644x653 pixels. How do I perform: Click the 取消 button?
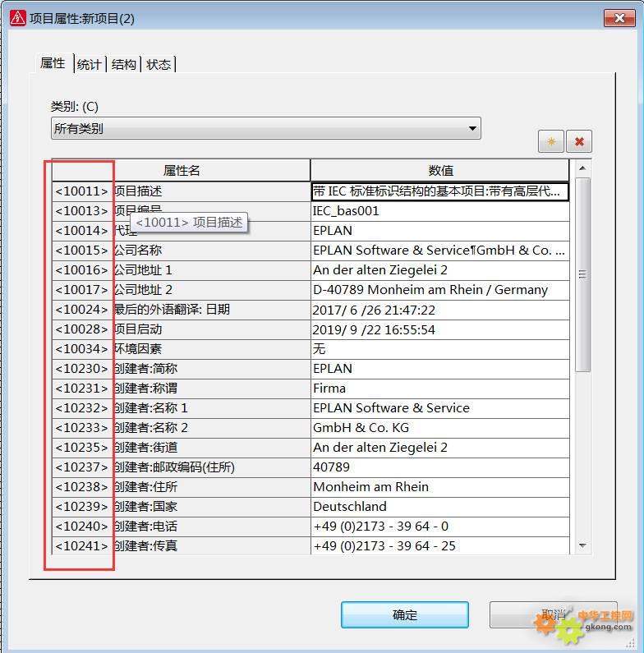[x=553, y=614]
